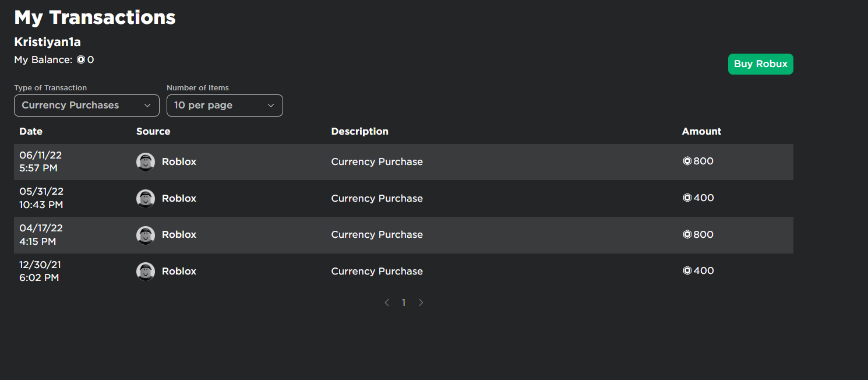Open Roblox source link in 06/11/22 row

tap(179, 162)
